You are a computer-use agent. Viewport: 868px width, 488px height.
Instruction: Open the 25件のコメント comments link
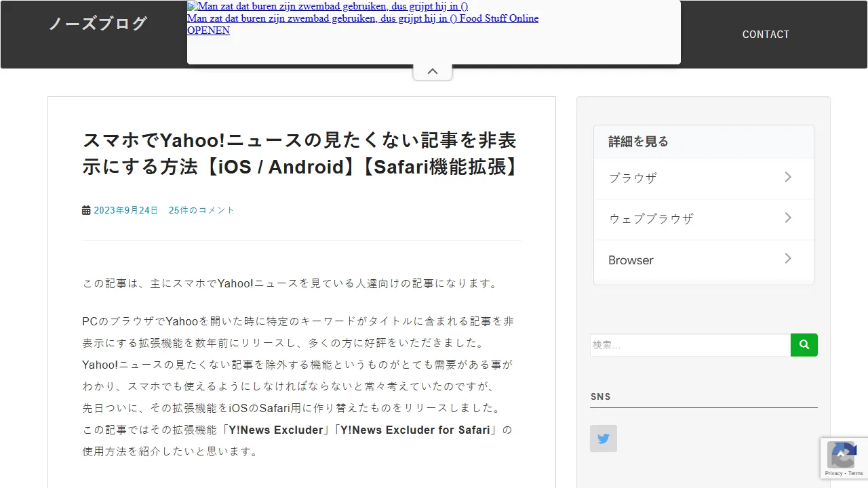[x=201, y=209]
